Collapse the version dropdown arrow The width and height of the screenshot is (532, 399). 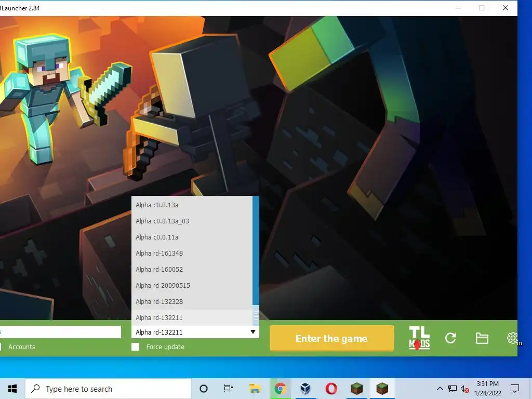click(253, 332)
